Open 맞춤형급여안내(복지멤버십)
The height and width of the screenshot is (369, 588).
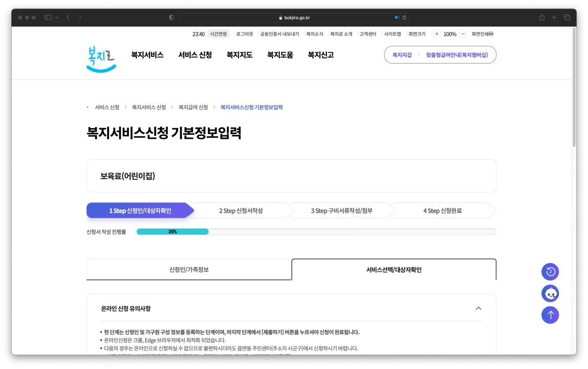point(456,54)
